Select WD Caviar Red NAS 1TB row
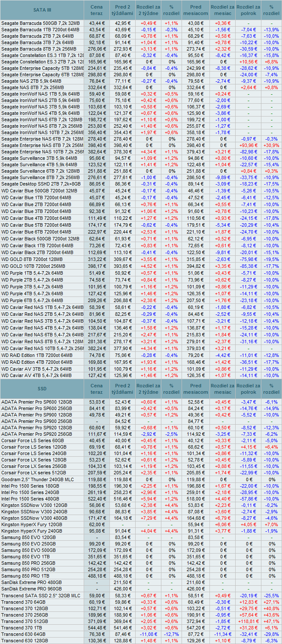 [x=141, y=307]
